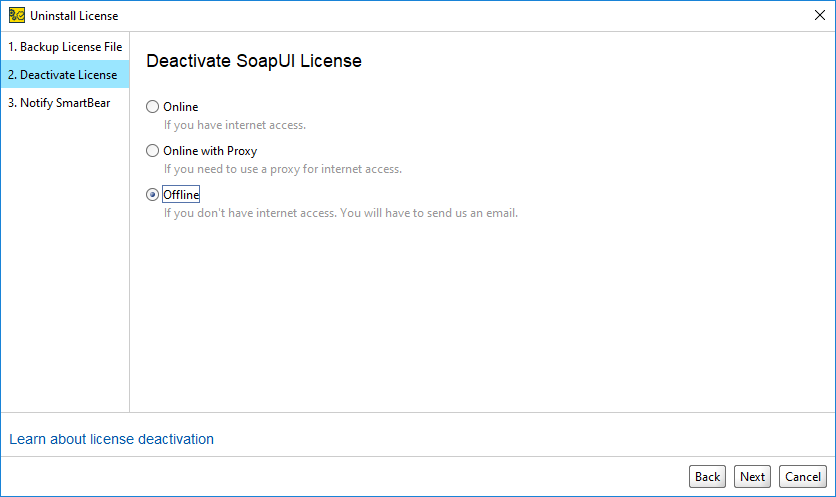Go to the Backup License File step

click(x=65, y=47)
